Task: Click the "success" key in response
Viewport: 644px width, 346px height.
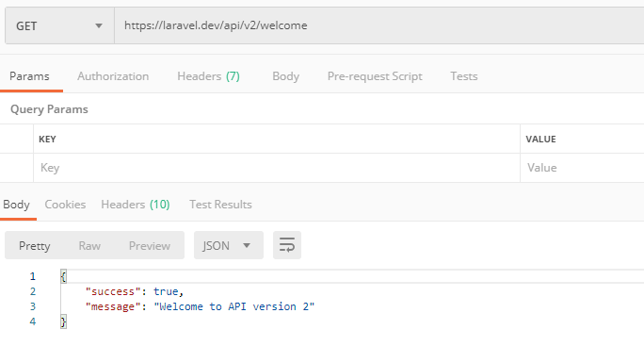Action: (113, 291)
